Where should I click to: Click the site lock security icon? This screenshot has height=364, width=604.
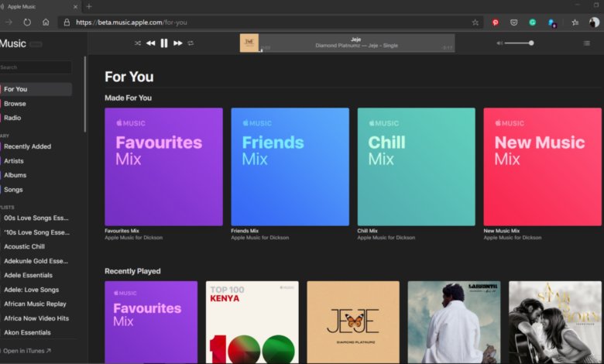(x=67, y=22)
